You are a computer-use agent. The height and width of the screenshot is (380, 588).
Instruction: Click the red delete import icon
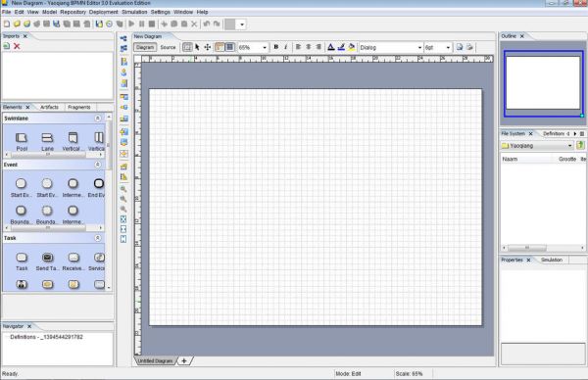pyautogui.click(x=17, y=46)
